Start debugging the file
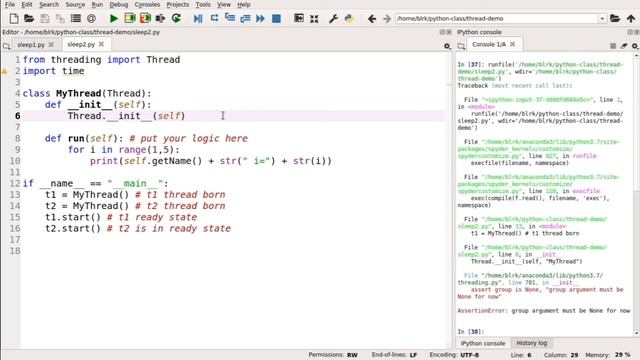 [x=198, y=18]
